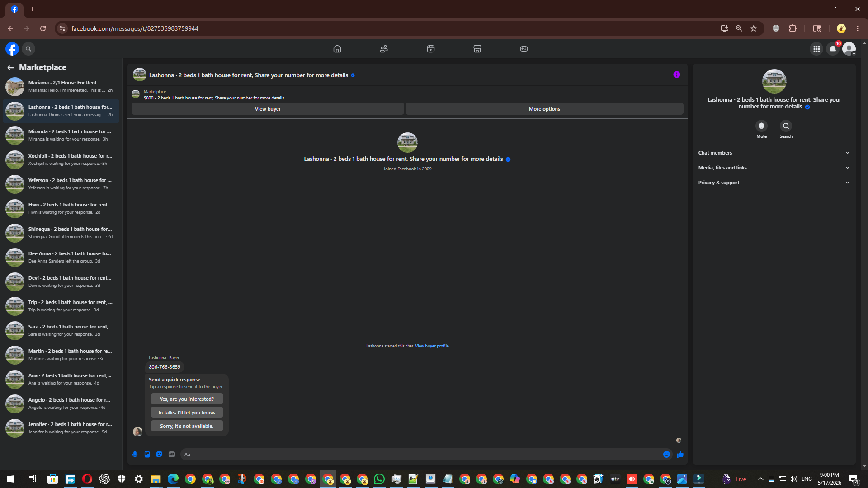Open the Angelo conversation
This screenshot has width=868, height=488.
click(x=61, y=404)
